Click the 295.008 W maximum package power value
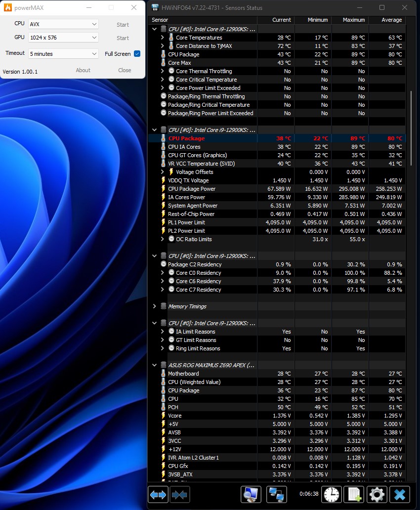Image resolution: width=420 pixels, height=510 pixels. [x=351, y=189]
